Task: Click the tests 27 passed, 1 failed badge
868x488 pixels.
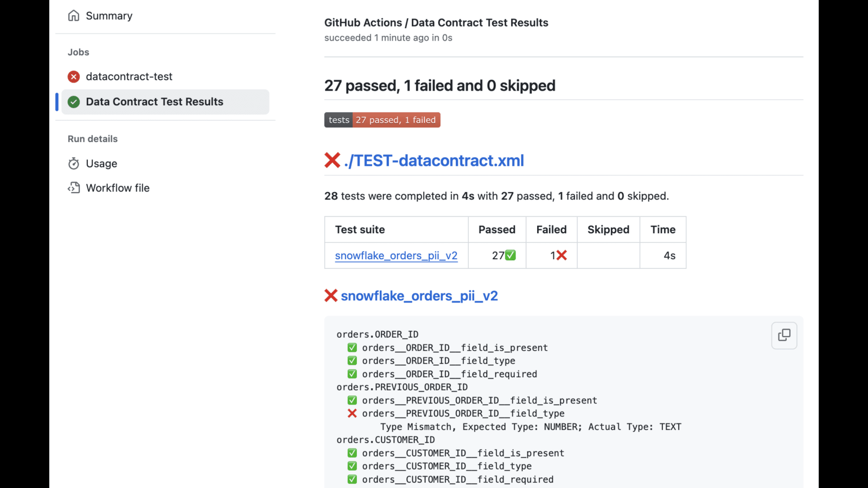Action: [382, 120]
